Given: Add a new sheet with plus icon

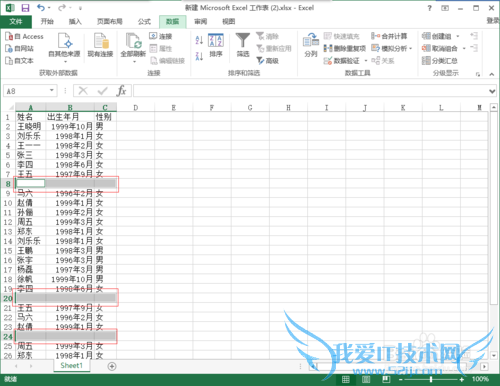Looking at the screenshot, I should 112,366.
